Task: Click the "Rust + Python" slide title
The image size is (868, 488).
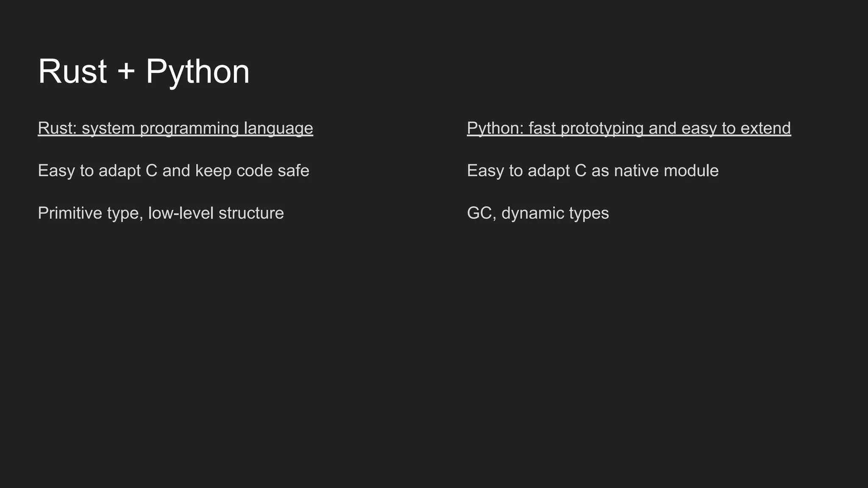Action: point(144,72)
